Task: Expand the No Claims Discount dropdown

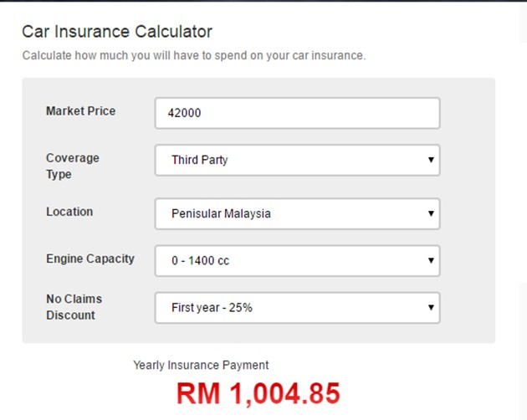Action: point(297,307)
